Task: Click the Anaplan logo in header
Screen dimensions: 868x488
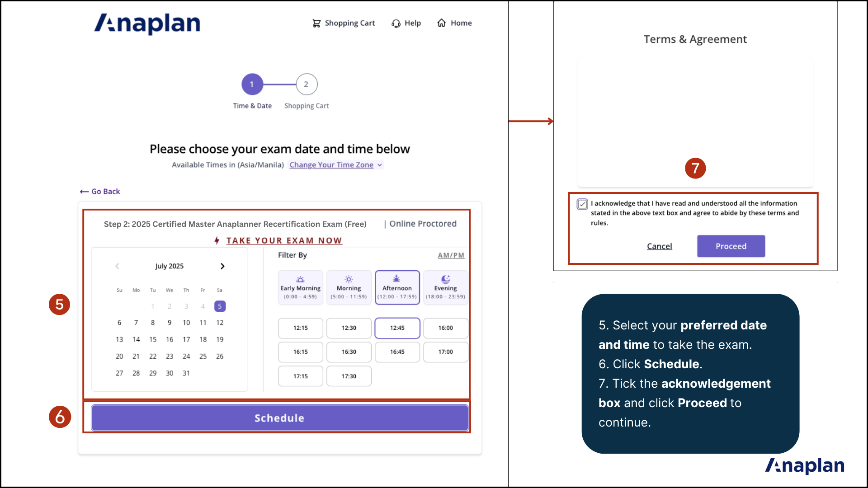Action: tap(147, 23)
